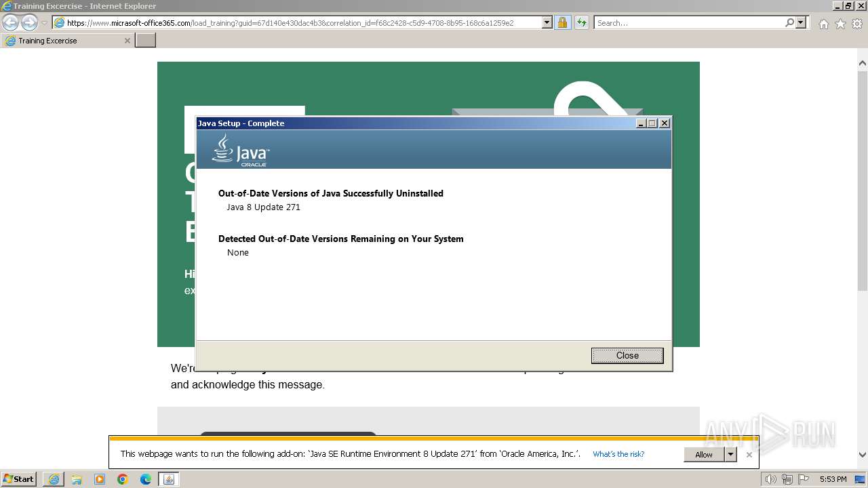
Task: Click the Close button in Java Setup
Action: point(627,356)
